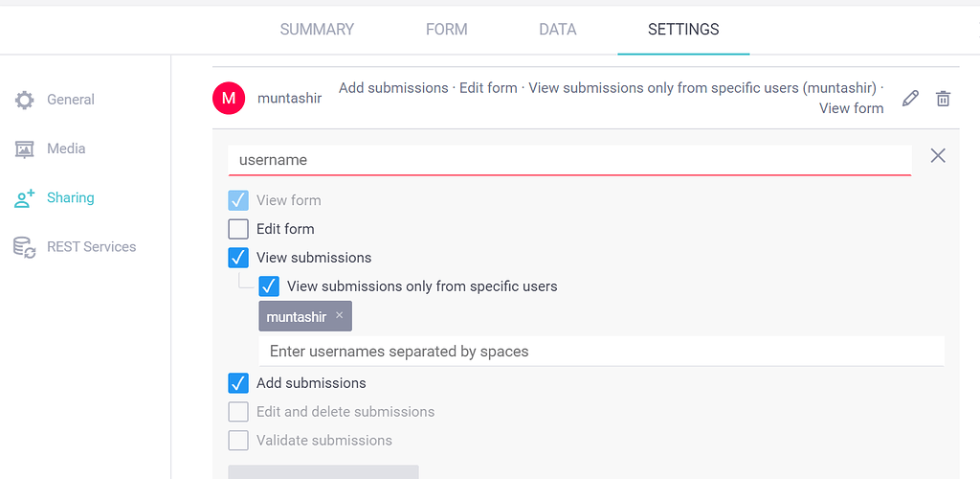This screenshot has height=479, width=980.
Task: Uncheck the Add submissions checkbox
Action: [x=238, y=383]
